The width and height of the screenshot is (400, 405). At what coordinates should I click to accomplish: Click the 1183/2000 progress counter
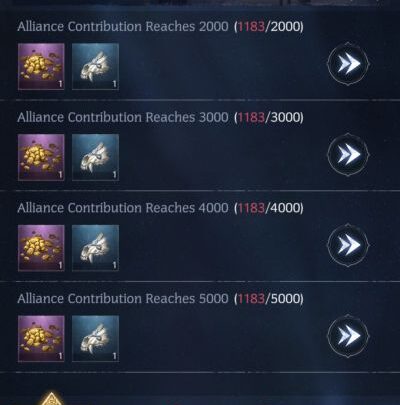click(269, 26)
